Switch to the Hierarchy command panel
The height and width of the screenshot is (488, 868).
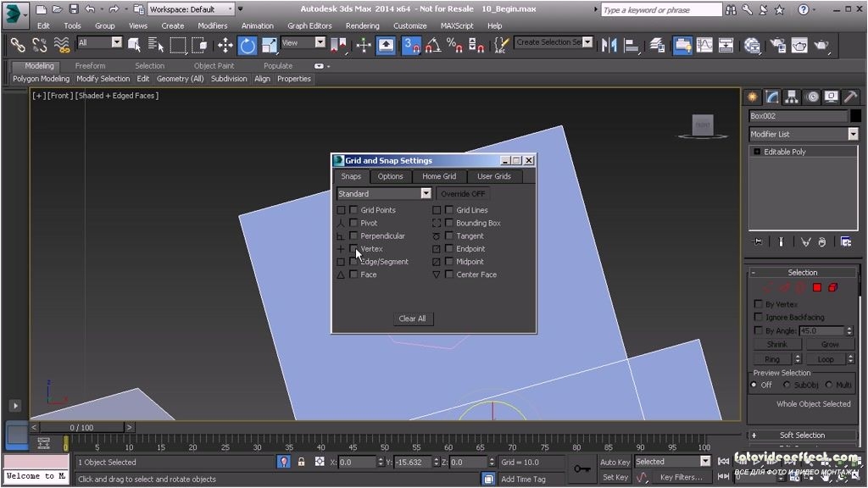pyautogui.click(x=792, y=97)
